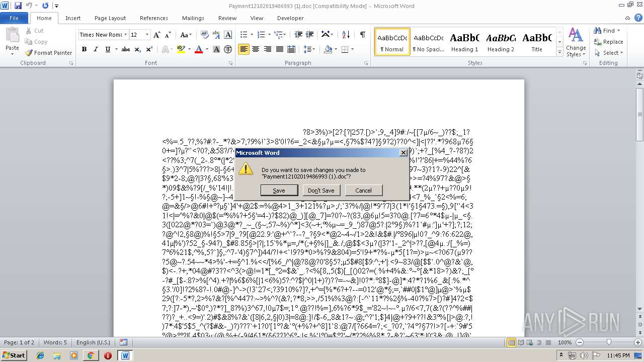
Task: Toggle Bold formatting
Action: [x=84, y=49]
